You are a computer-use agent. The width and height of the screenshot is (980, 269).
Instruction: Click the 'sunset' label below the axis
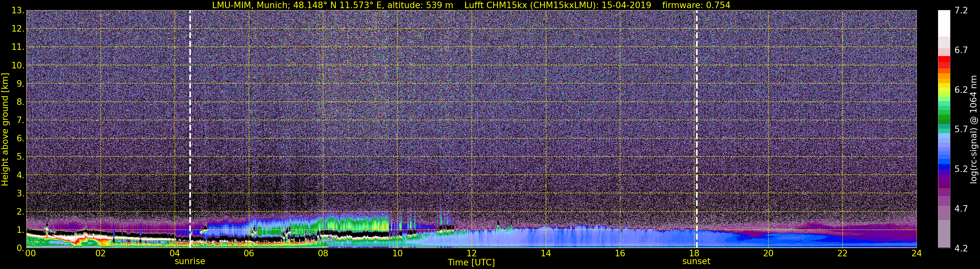coord(696,262)
